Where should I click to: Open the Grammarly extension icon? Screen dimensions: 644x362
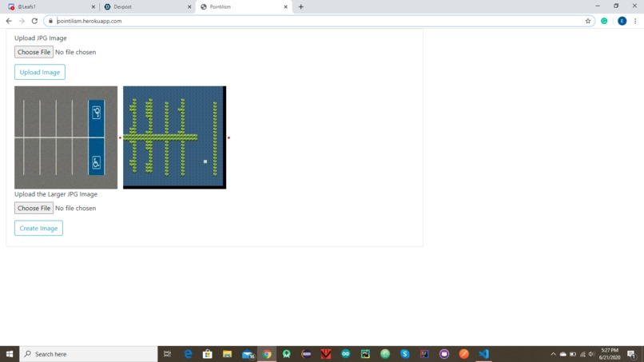pyautogui.click(x=604, y=21)
